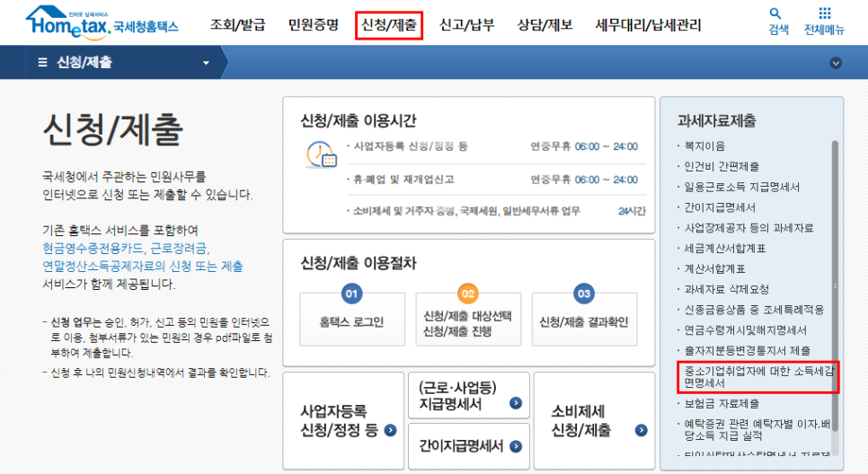868x474 pixels.
Task: Open 조회/발급 menu
Action: [237, 25]
